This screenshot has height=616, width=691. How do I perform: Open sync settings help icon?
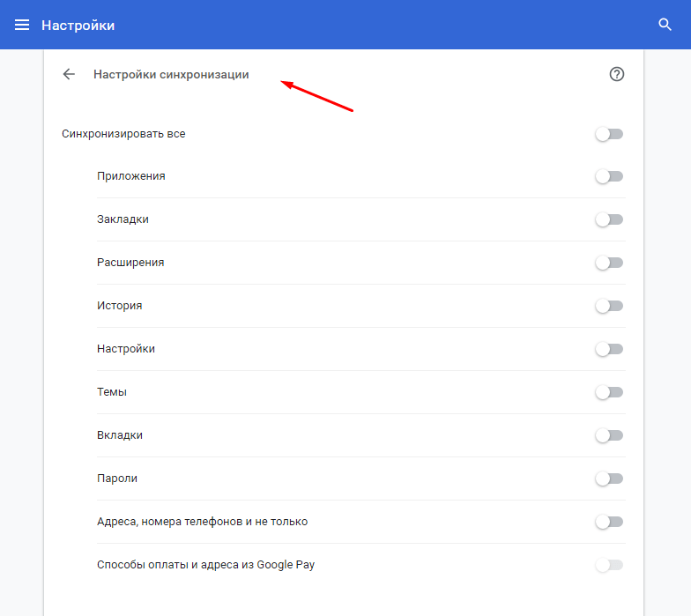click(617, 74)
